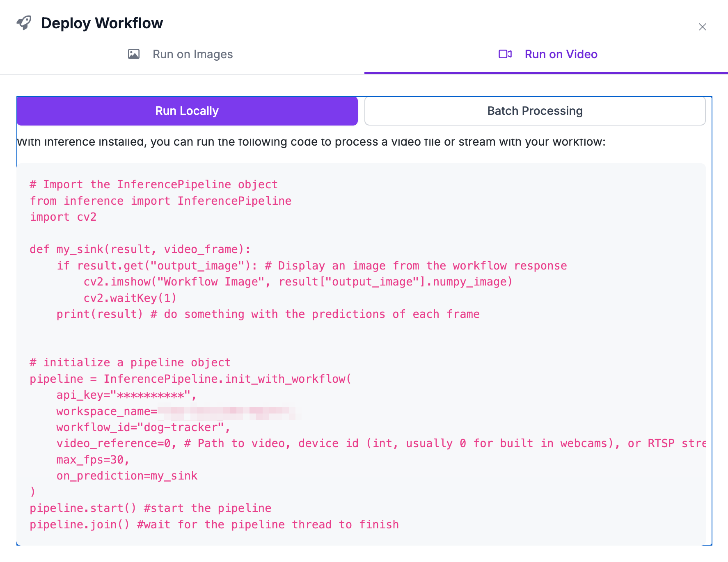Click the InferencePipeline.init_with_workflow( line
728x562 pixels.
point(190,379)
